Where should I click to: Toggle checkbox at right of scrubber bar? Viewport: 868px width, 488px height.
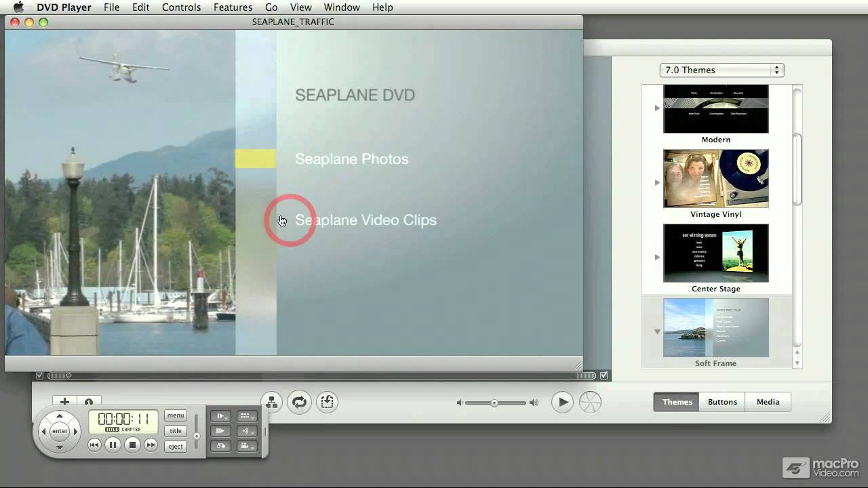pyautogui.click(x=604, y=375)
